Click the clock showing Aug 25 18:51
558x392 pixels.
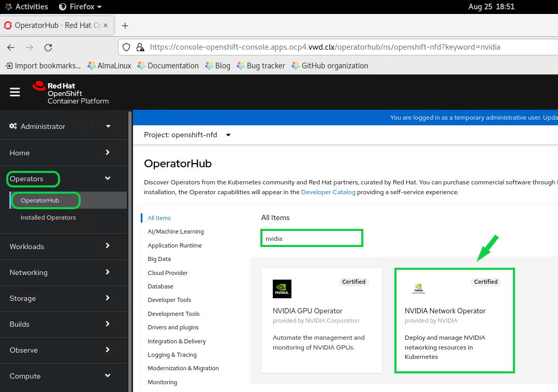click(491, 6)
